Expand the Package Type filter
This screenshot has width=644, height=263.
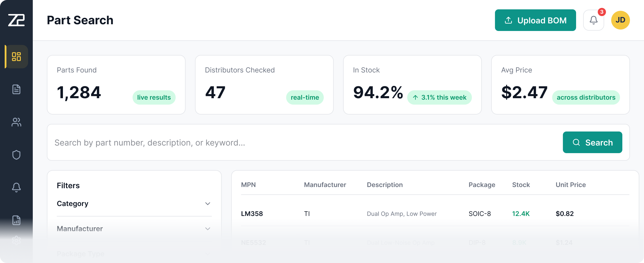pos(134,254)
